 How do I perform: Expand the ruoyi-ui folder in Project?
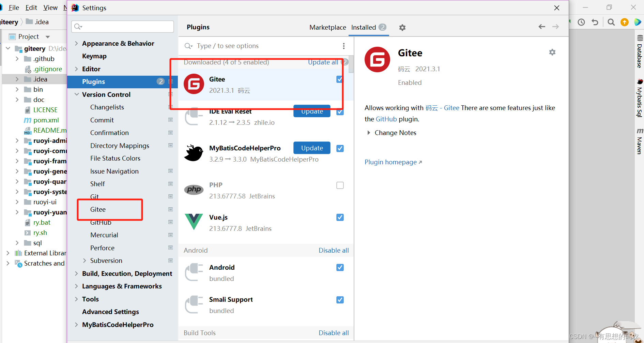coord(17,202)
